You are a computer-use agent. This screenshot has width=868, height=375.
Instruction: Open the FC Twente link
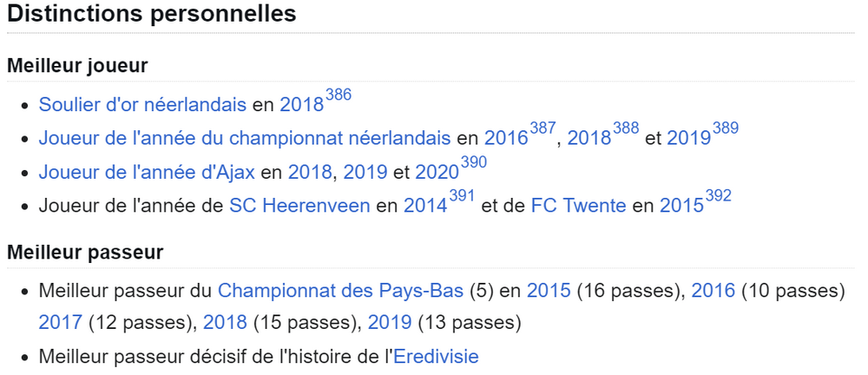pyautogui.click(x=578, y=206)
